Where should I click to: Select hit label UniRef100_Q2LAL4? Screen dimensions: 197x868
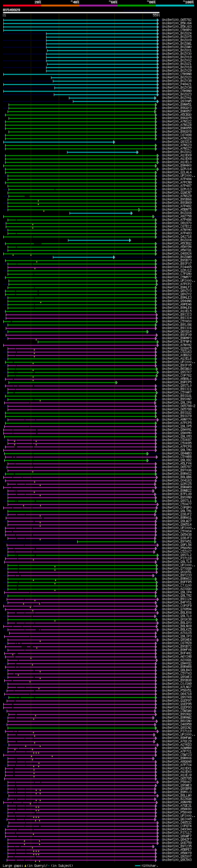pos(177,172)
